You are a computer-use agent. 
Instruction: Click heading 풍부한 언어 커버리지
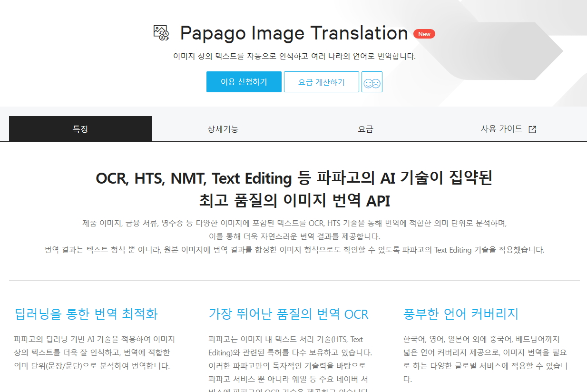460,314
